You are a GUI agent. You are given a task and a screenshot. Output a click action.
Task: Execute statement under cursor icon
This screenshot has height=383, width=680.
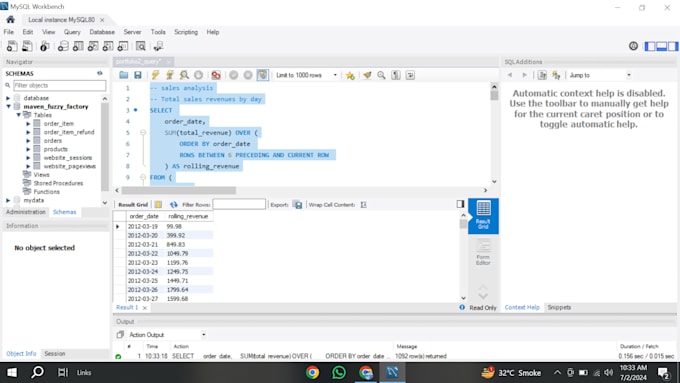pyautogui.click(x=170, y=75)
